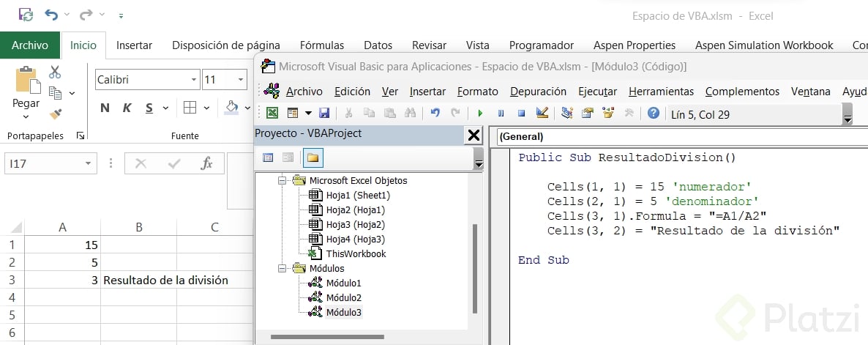Screen dimensions: 868x345
Task: Click the Undo icon in the VBA toolbar
Action: coord(435,114)
